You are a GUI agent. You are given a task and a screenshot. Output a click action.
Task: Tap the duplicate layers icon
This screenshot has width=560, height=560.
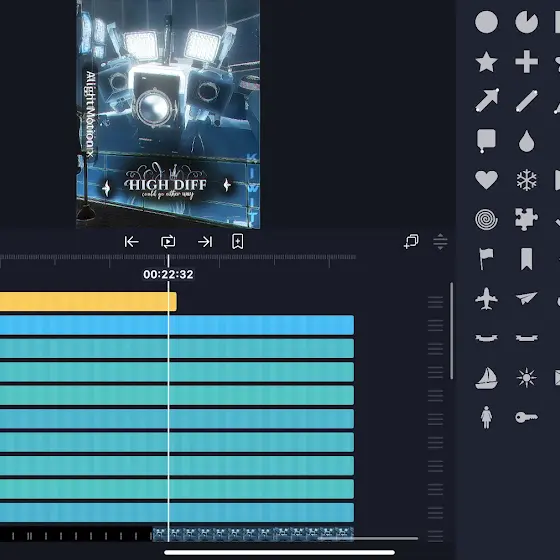point(411,241)
